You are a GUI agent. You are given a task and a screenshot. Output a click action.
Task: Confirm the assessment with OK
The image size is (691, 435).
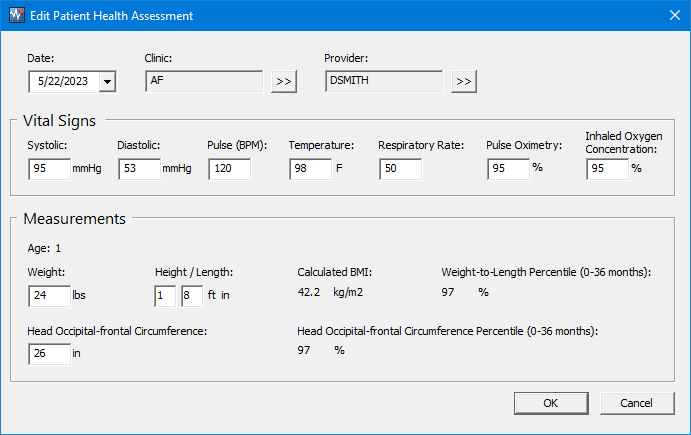[x=551, y=403]
